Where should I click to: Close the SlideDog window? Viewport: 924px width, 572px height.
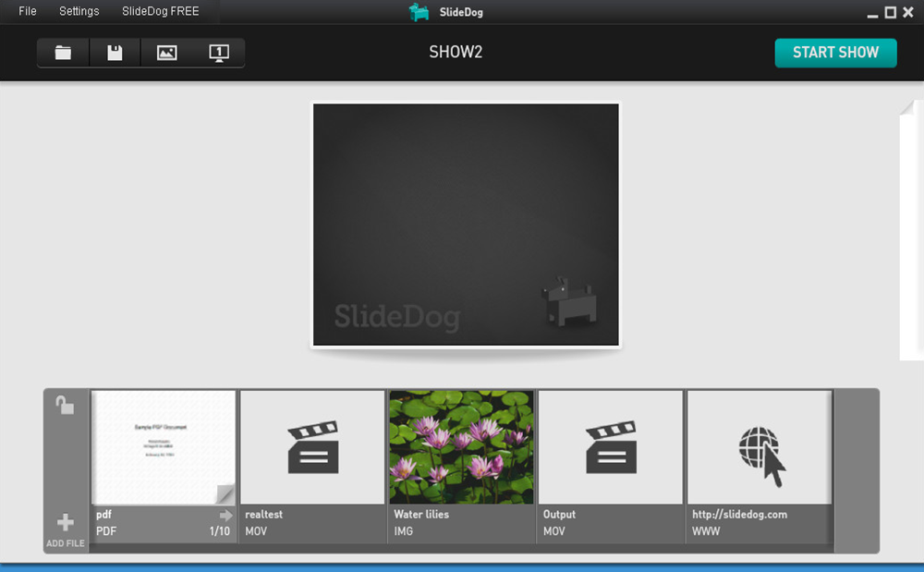point(908,12)
